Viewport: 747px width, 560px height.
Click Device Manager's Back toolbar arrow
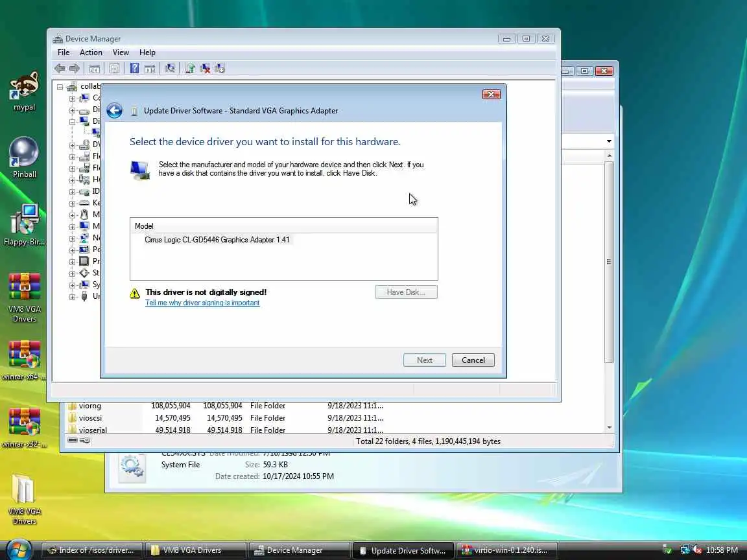coord(60,69)
